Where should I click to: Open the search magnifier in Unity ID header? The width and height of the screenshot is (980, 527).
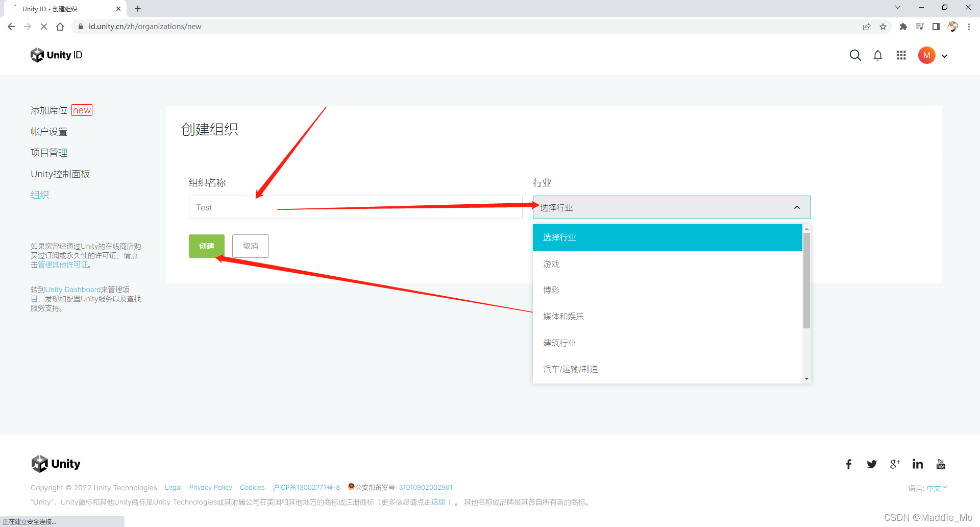click(x=855, y=55)
